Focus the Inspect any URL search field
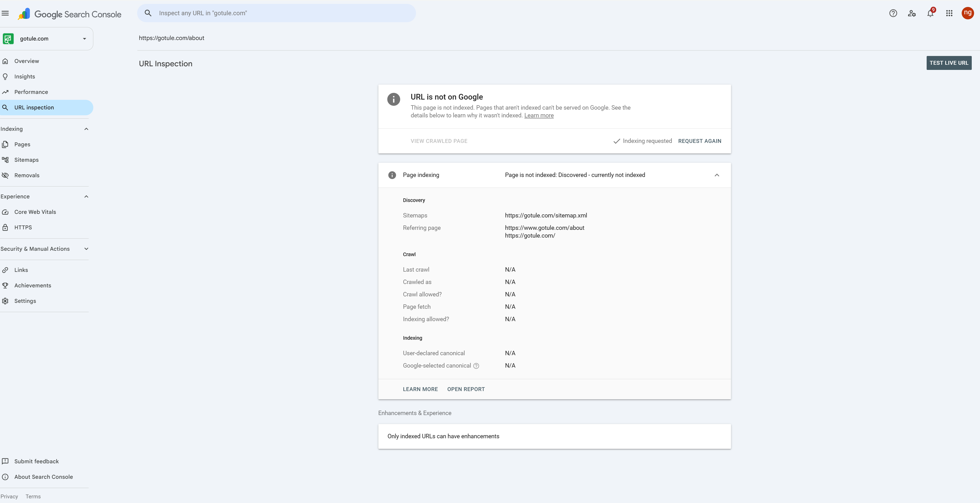This screenshot has width=980, height=503. [276, 13]
